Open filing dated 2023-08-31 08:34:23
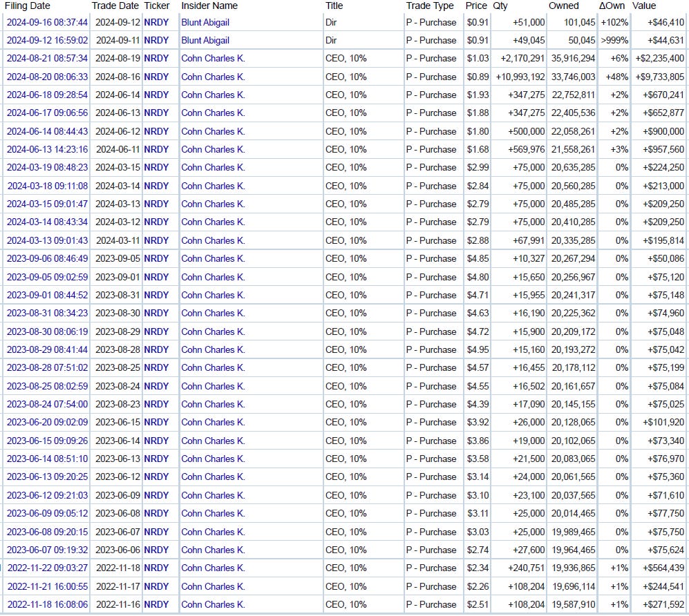The image size is (689, 616). pos(47,313)
